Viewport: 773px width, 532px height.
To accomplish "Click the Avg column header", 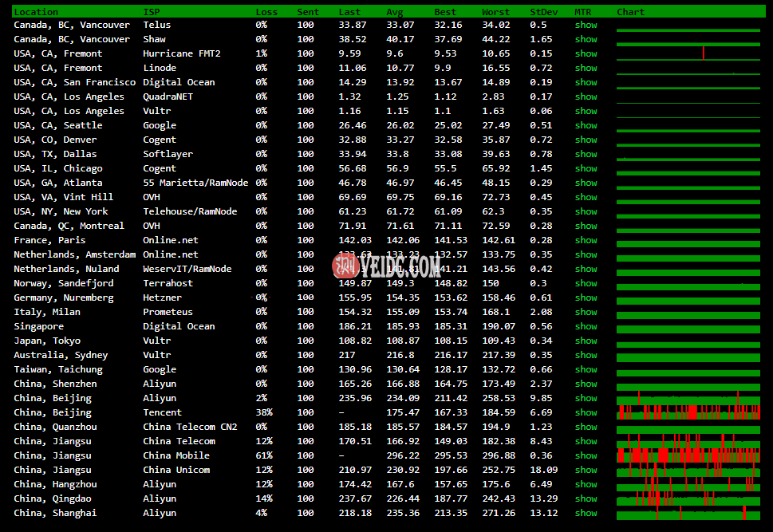I will (394, 12).
